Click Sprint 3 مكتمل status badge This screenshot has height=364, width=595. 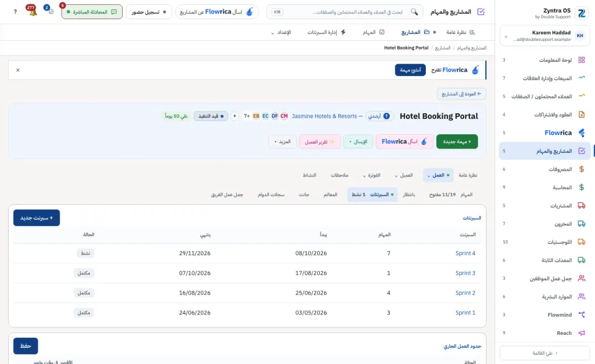pyautogui.click(x=84, y=273)
